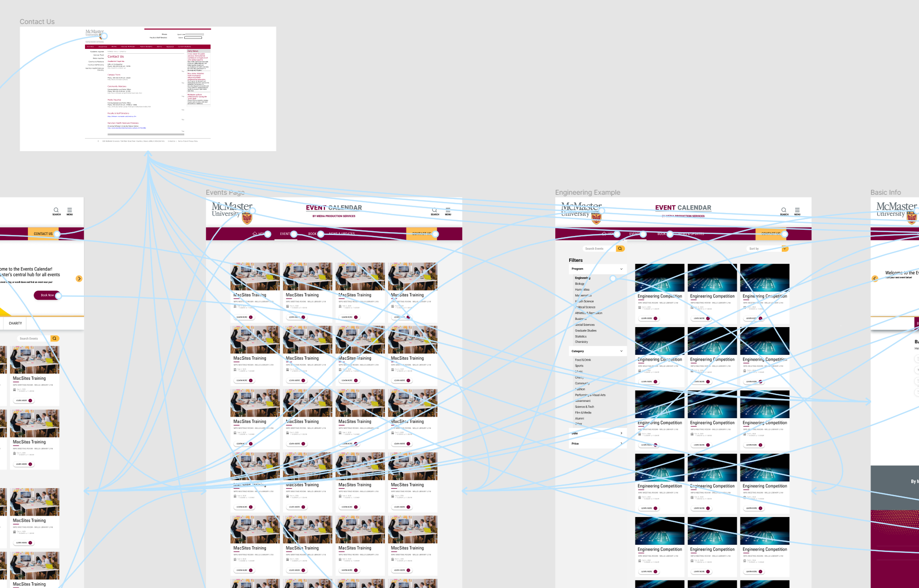Select the 'Performing & Visual Arts' category option

click(x=590, y=395)
